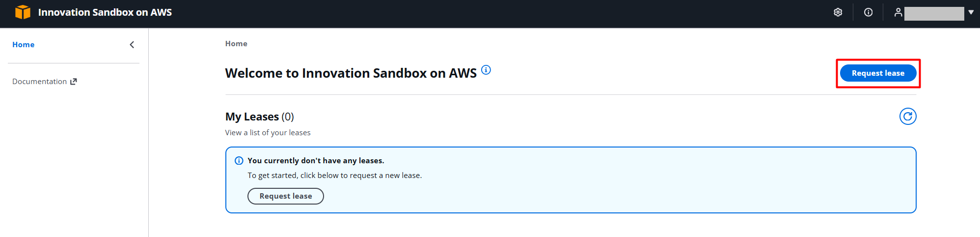980x237 pixels.
Task: Click the "View a list of your leases" text
Action: (x=268, y=133)
